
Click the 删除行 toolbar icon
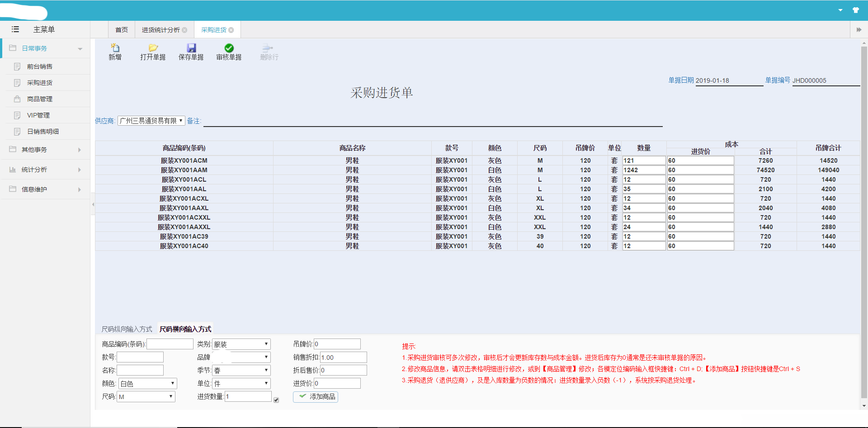tap(268, 47)
